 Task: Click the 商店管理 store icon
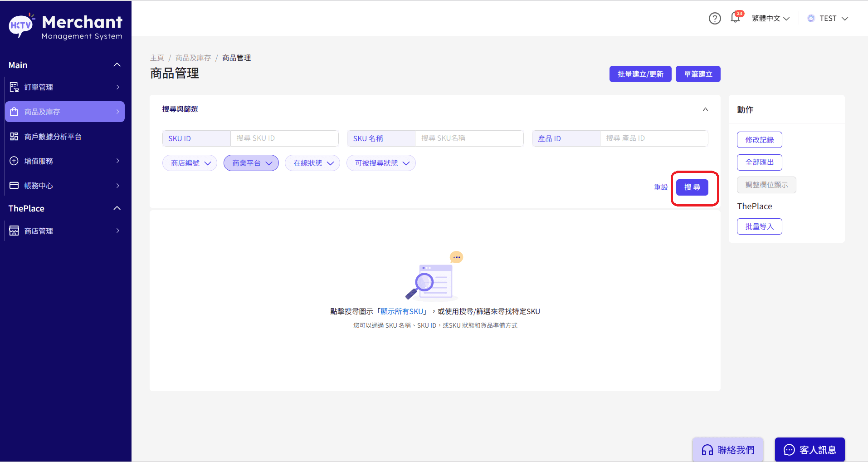tap(14, 231)
